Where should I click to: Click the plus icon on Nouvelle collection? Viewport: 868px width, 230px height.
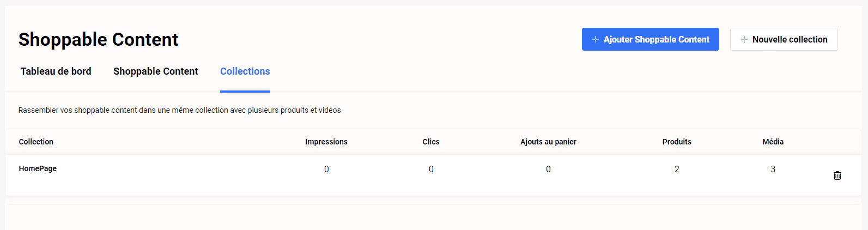tap(744, 39)
